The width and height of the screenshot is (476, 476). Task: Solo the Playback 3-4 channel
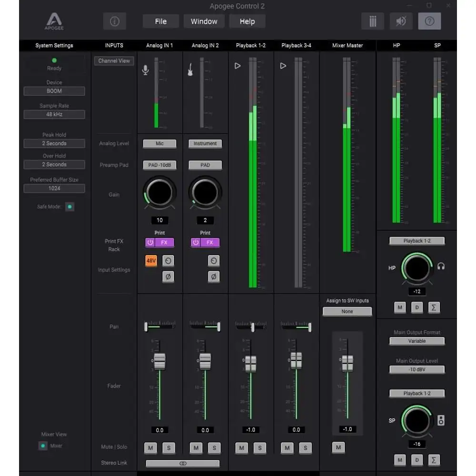pyautogui.click(x=306, y=448)
